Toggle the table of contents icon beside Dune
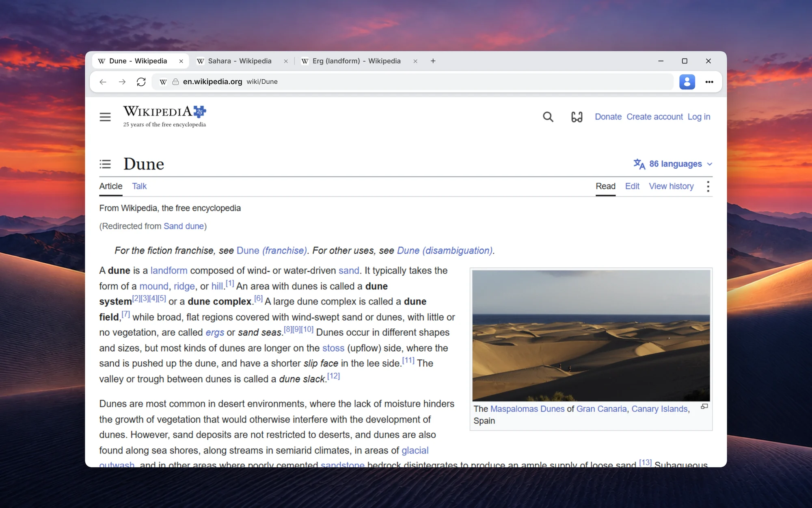The image size is (812, 508). coord(105,164)
